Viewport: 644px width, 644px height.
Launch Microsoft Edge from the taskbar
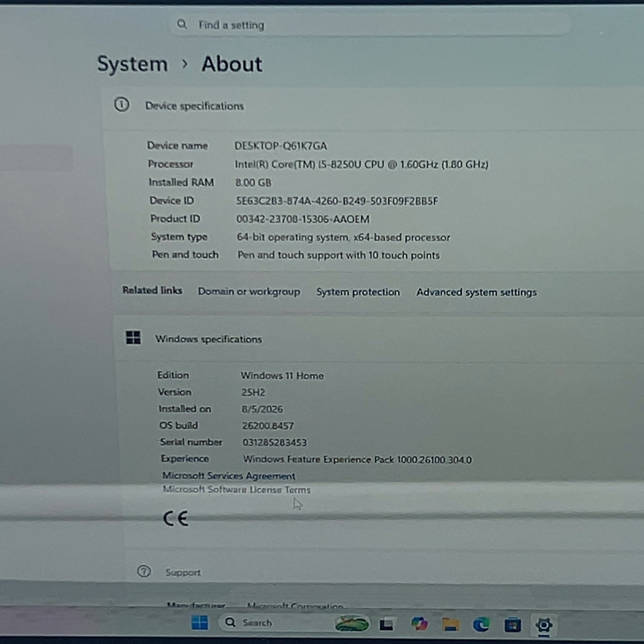tap(481, 624)
